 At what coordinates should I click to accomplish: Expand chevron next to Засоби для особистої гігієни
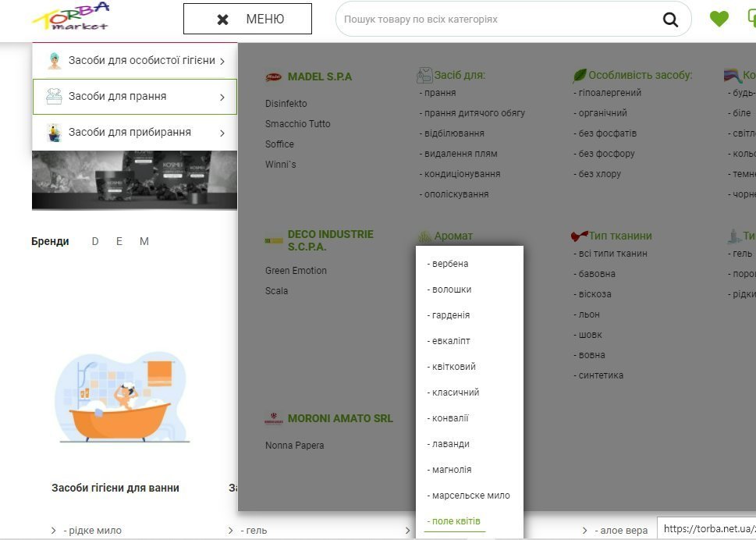point(222,61)
